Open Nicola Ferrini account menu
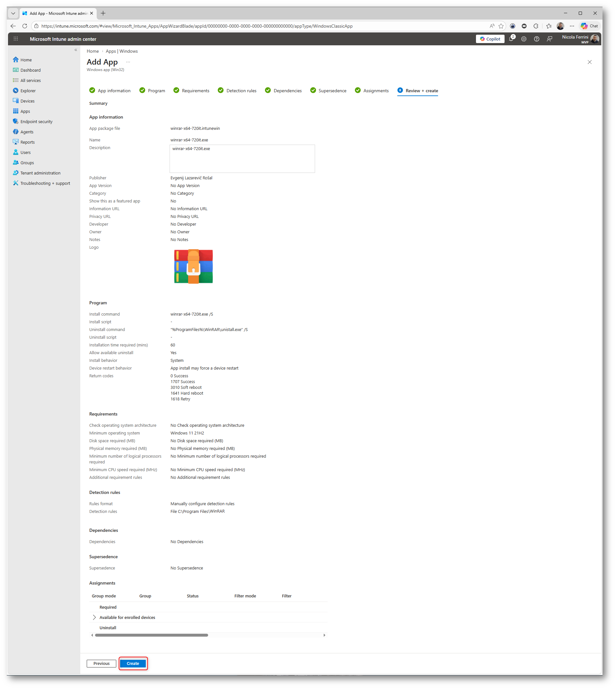Screen dimensions: 616x689 coord(580,39)
